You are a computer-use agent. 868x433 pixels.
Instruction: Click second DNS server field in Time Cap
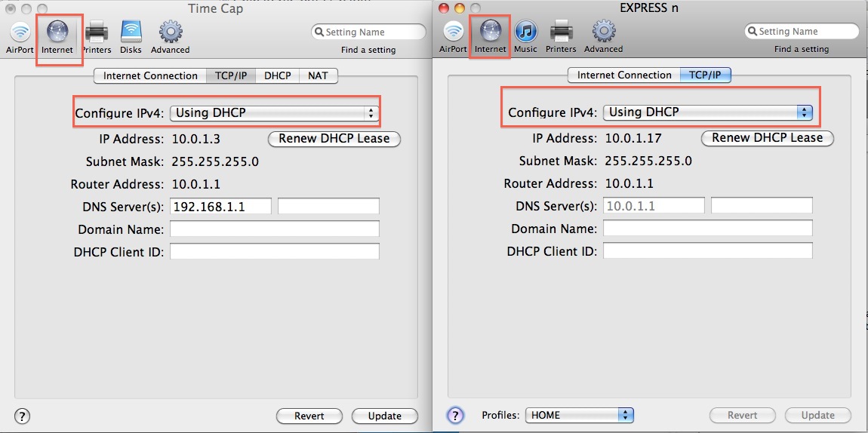click(328, 207)
